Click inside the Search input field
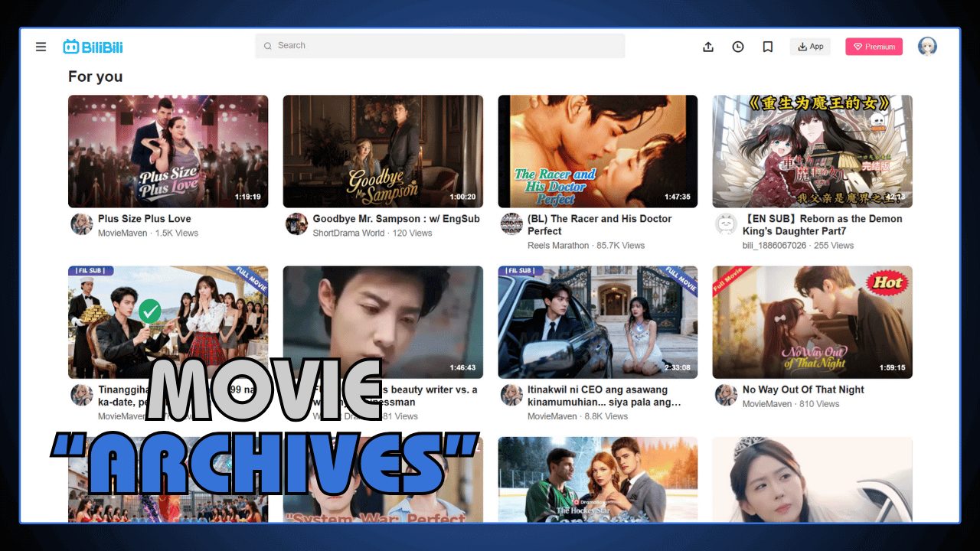The height and width of the screenshot is (551, 980). coord(383,46)
